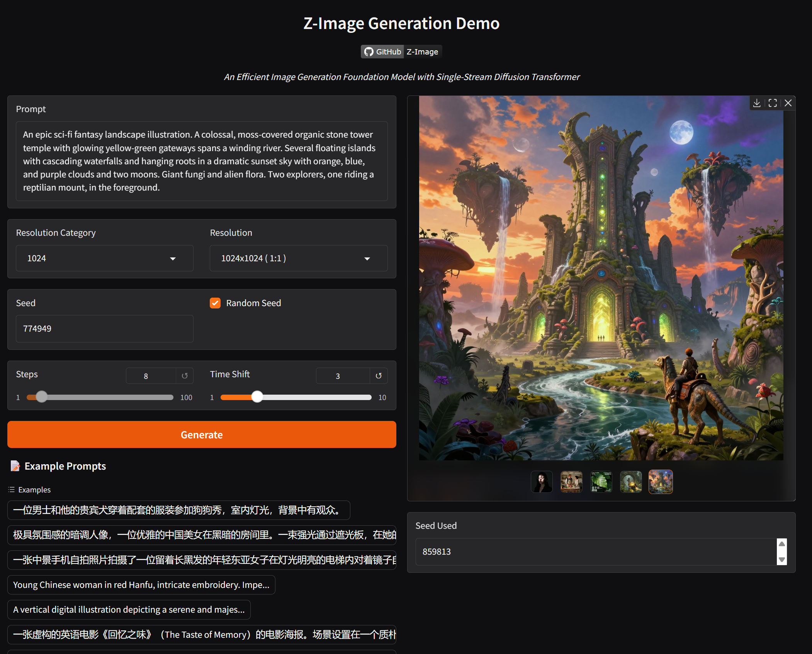This screenshot has height=654, width=812.
Task: Uncheck the Random Seed checkbox
Action: pos(215,303)
